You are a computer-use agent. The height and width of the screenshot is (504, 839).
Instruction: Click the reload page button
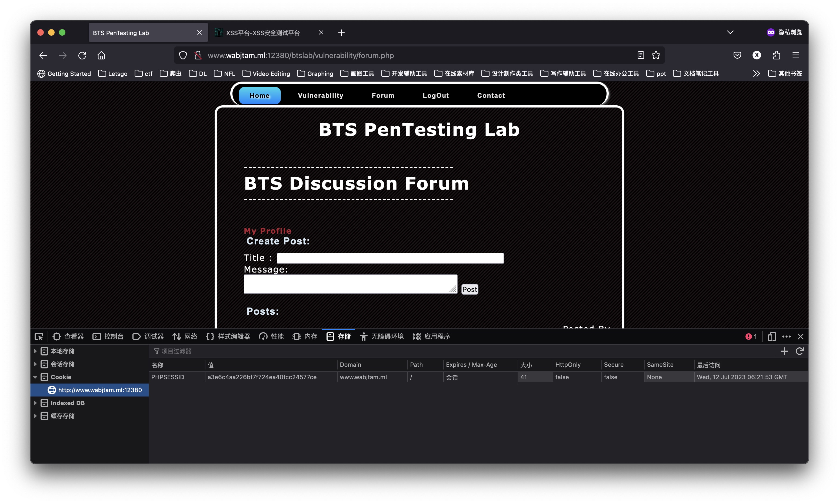82,55
